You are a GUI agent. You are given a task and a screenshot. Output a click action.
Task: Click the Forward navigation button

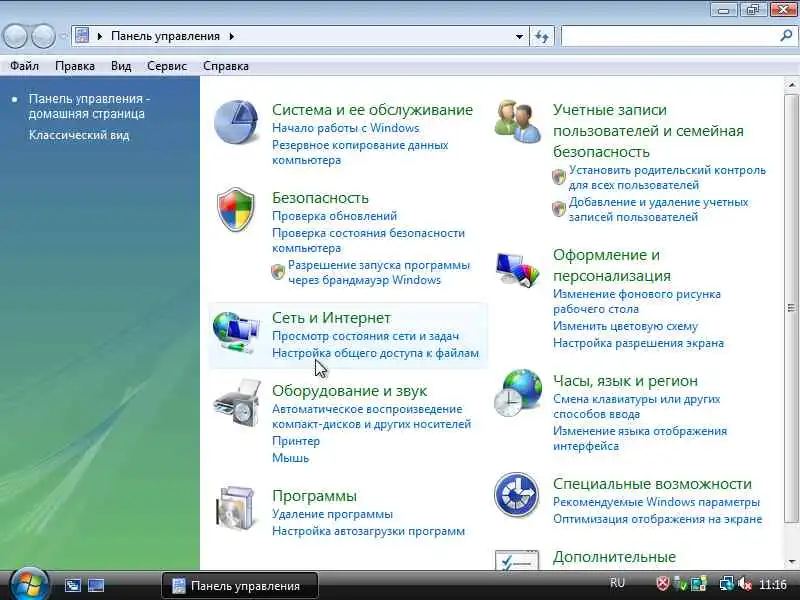pos(43,36)
